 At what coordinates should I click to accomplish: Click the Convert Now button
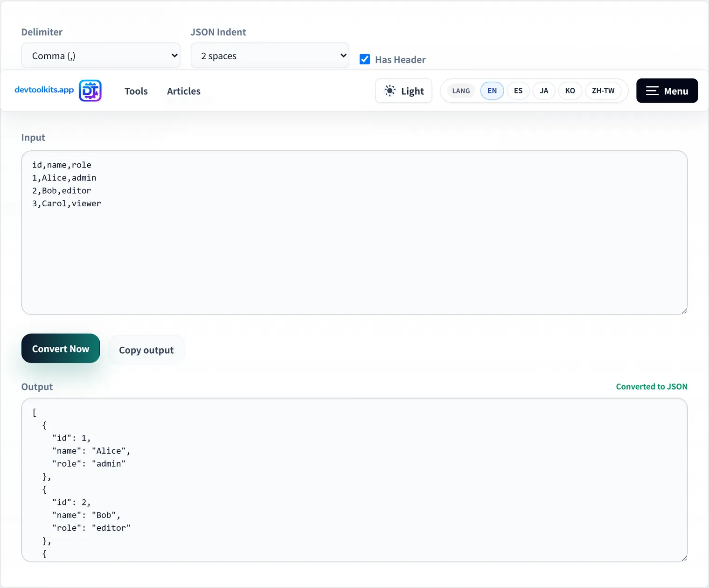point(61,348)
